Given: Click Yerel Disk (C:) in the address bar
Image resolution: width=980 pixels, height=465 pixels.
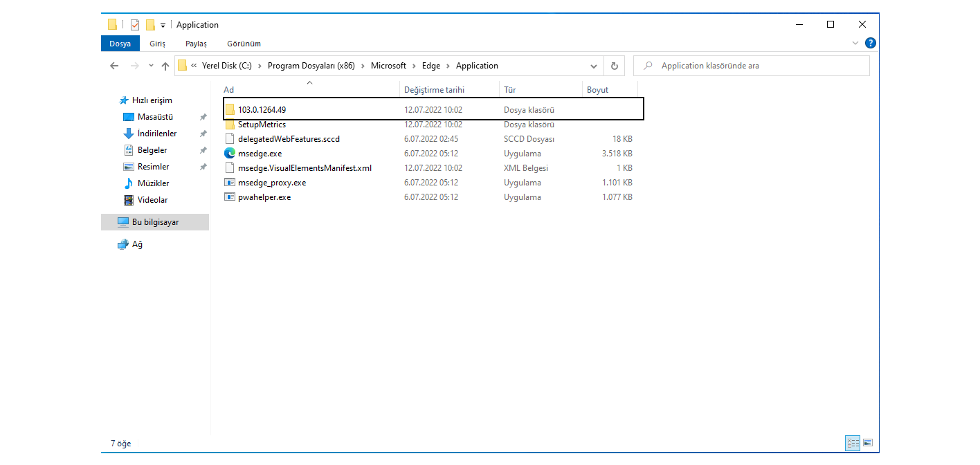Looking at the screenshot, I should [226, 66].
